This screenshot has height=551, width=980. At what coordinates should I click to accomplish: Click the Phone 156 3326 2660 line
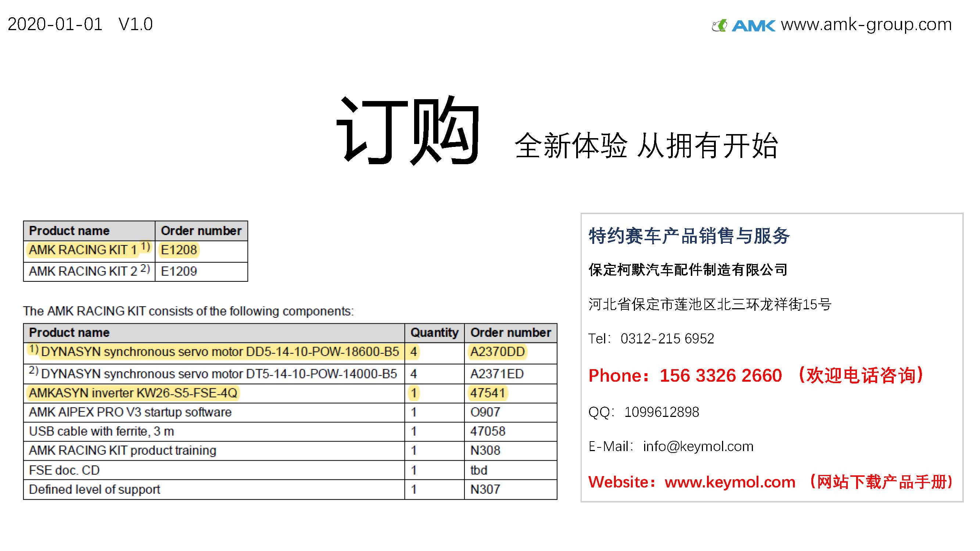click(x=756, y=375)
